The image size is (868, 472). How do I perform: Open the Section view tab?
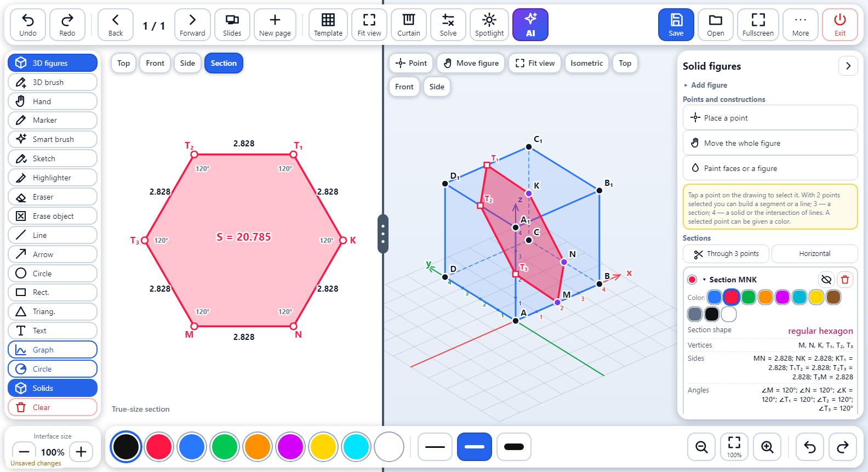(x=224, y=63)
